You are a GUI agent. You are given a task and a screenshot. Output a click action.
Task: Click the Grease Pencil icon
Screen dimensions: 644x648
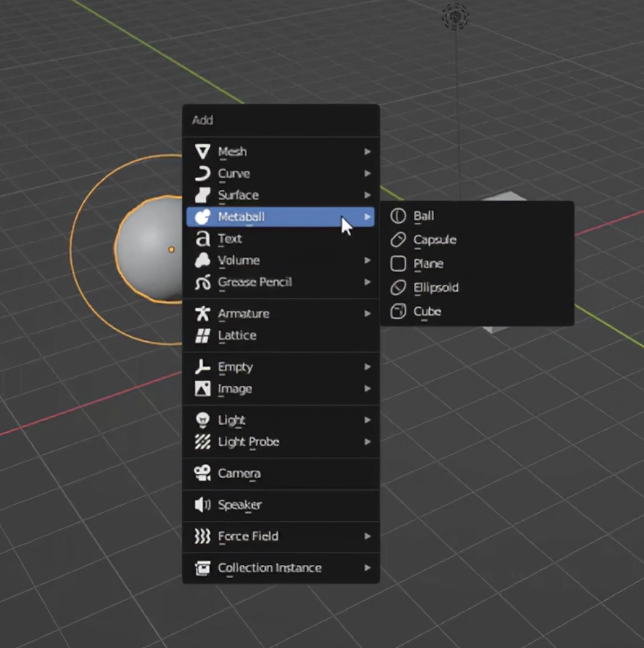[202, 282]
